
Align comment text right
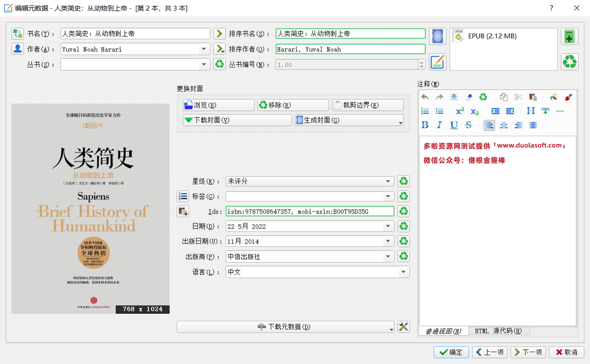pos(518,125)
